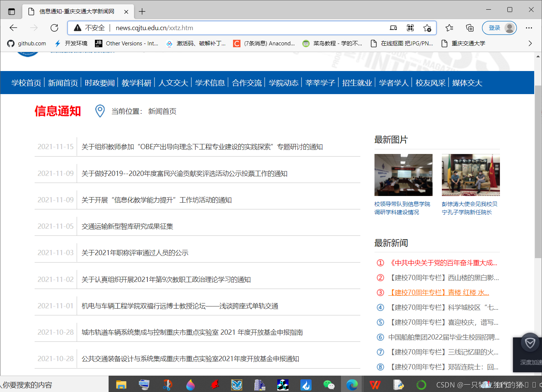Viewport: 542px width, 392px height.
Task: Open news item 郑皆连院士
Action: 443,367
